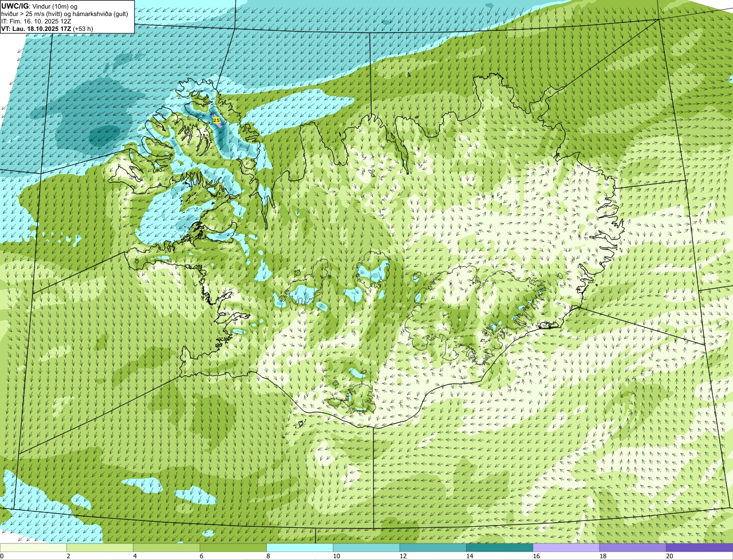Click the initial time 'IT: Fim. 16. 10. 2025 12Z'
733x560 pixels.
coord(37,21)
